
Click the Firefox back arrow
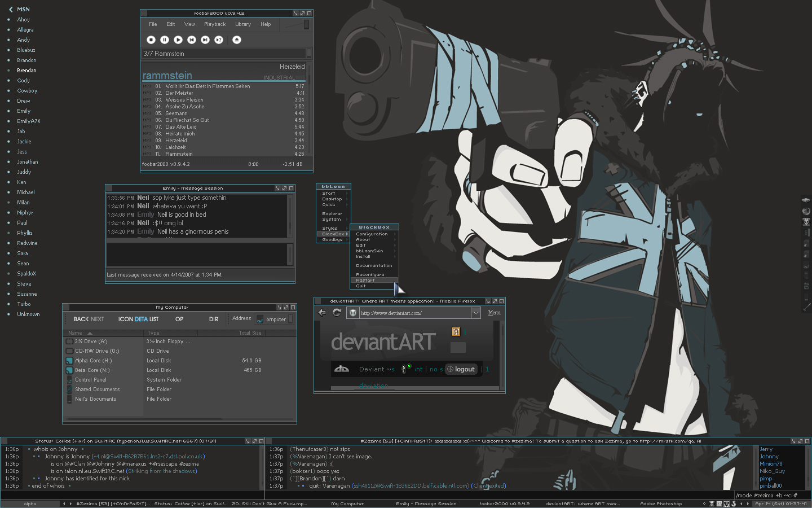[x=323, y=313]
